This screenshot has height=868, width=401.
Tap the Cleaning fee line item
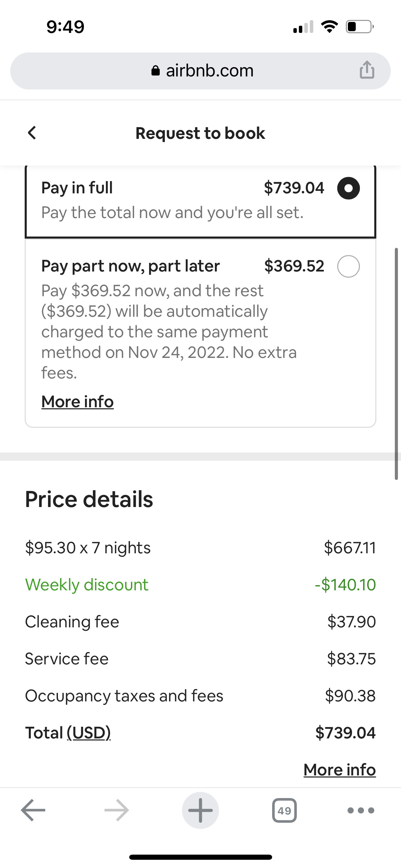pos(72,622)
